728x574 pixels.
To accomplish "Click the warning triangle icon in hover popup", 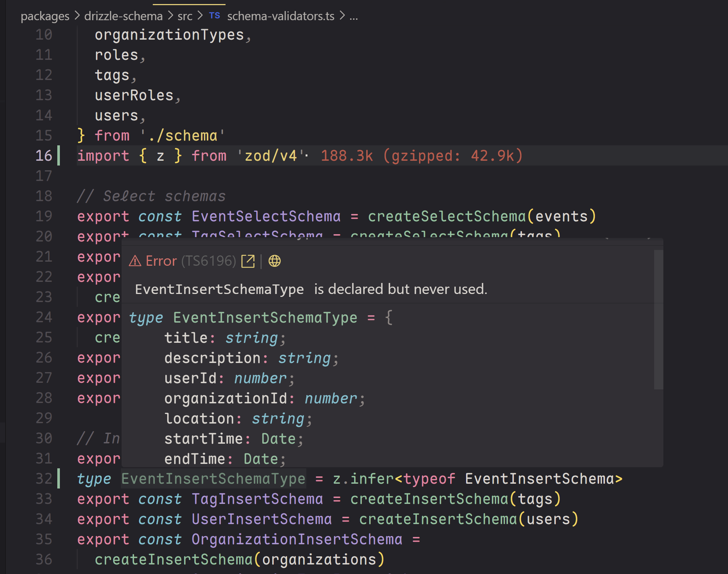I will (135, 261).
